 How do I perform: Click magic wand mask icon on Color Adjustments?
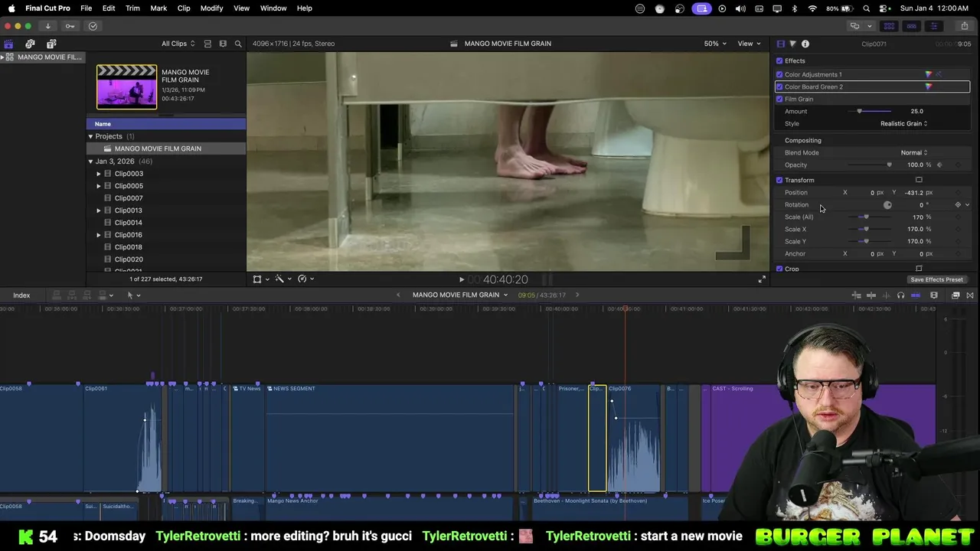[x=939, y=74]
